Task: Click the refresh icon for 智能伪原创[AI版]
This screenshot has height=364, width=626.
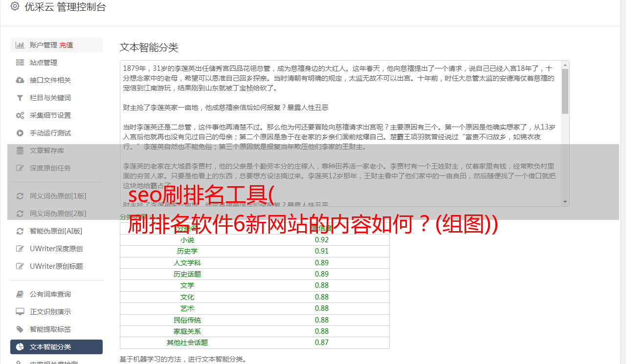Action: [x=20, y=231]
